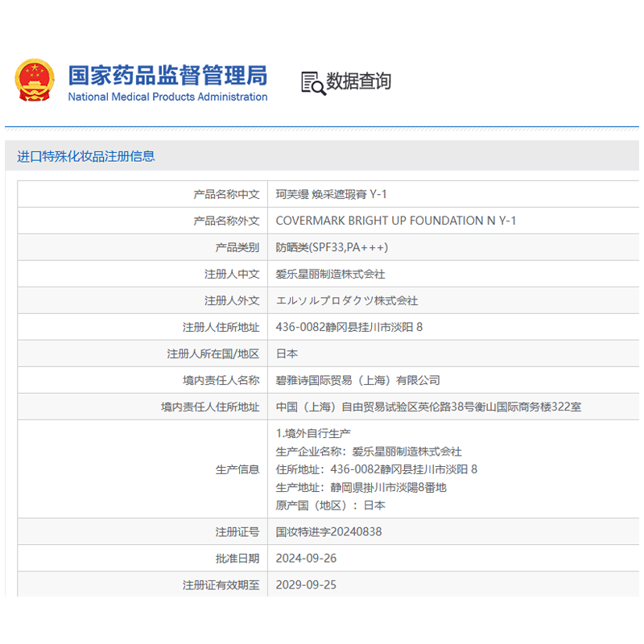Click the 注册人中文 label
Image resolution: width=644 pixels, height=644 pixels.
click(232, 274)
